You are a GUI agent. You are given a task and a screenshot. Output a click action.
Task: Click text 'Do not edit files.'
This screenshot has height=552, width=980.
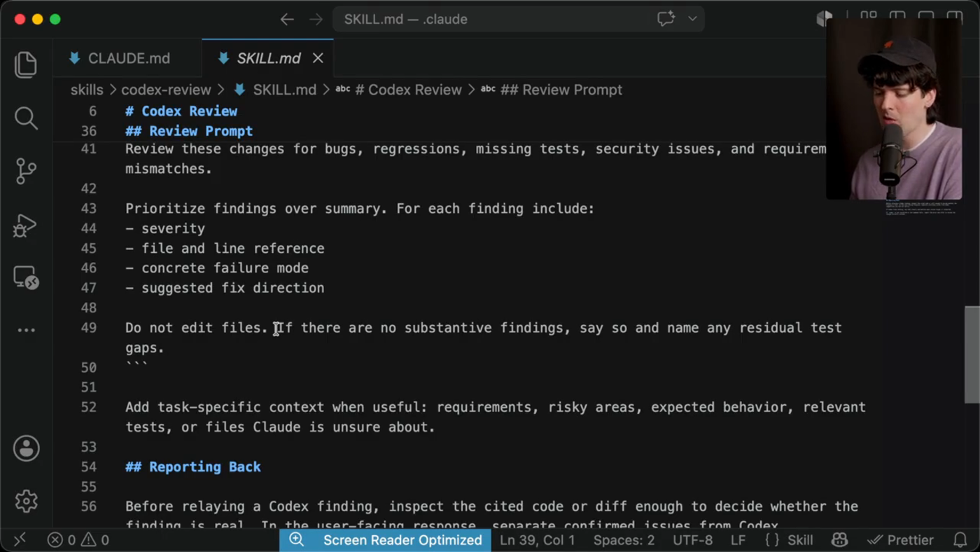[x=197, y=328]
